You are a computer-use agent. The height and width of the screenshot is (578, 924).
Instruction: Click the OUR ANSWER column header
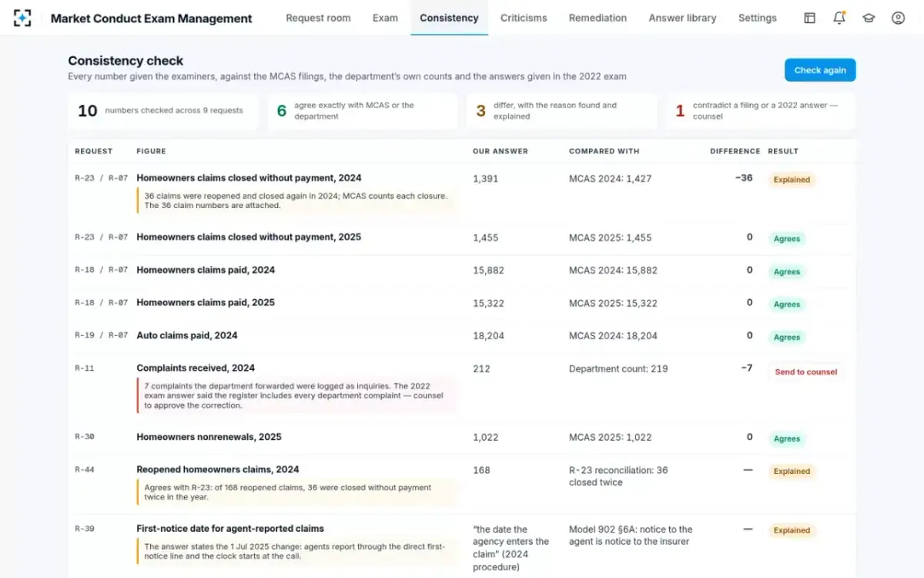500,151
